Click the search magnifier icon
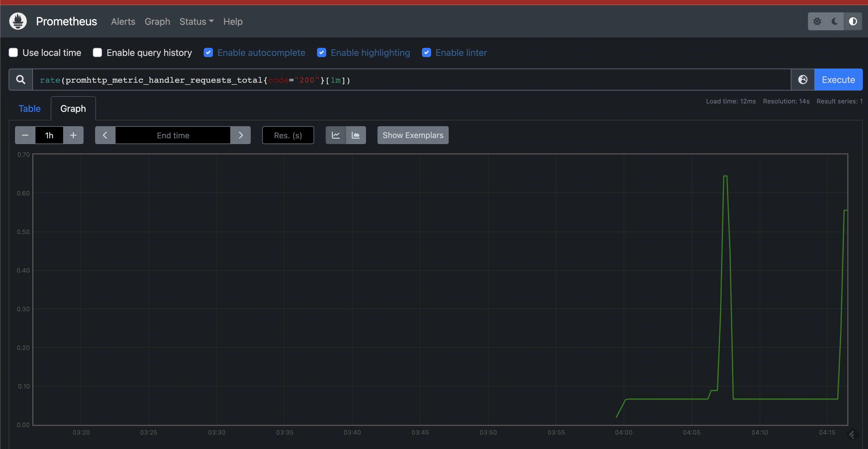This screenshot has height=449, width=868. (21, 80)
